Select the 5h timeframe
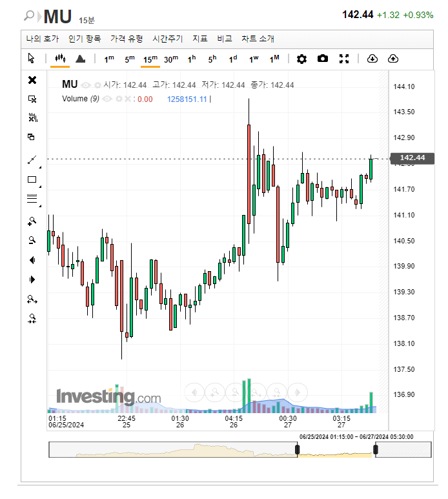This screenshot has height=499, width=448. point(212,59)
